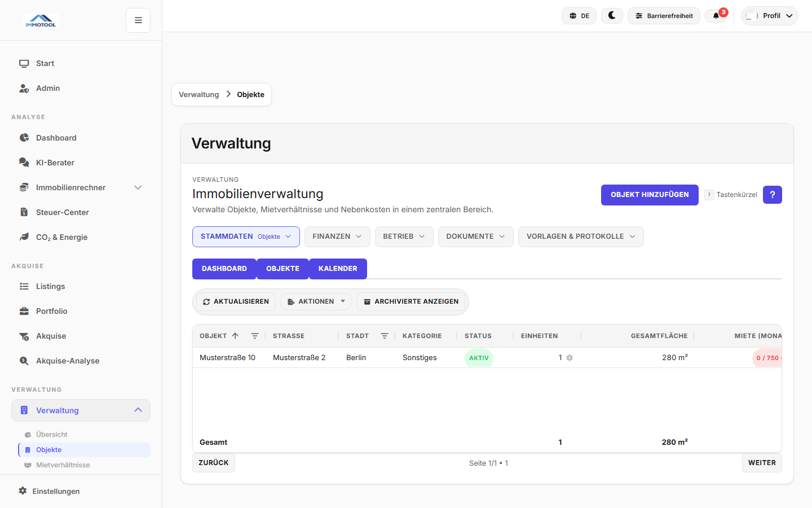The height and width of the screenshot is (508, 812).
Task: Click the blue question mark help icon
Action: pos(772,195)
